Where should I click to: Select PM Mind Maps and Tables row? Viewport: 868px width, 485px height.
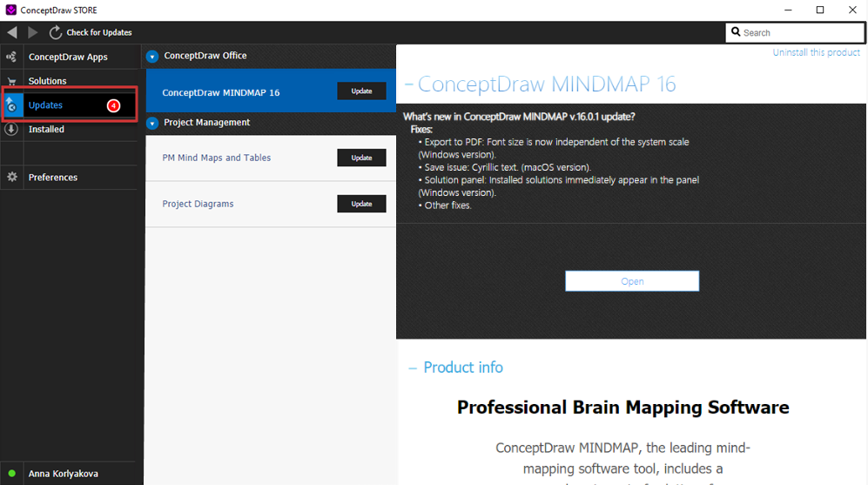coord(271,158)
